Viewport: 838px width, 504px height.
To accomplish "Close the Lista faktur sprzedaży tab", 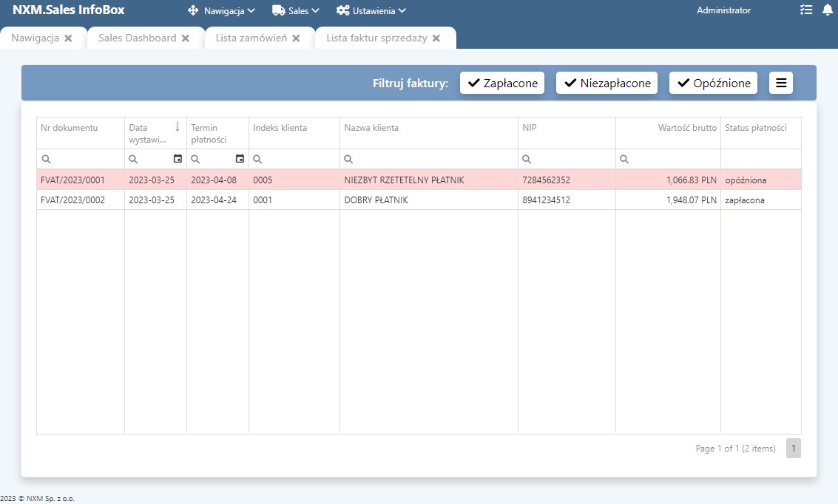I will (436, 38).
